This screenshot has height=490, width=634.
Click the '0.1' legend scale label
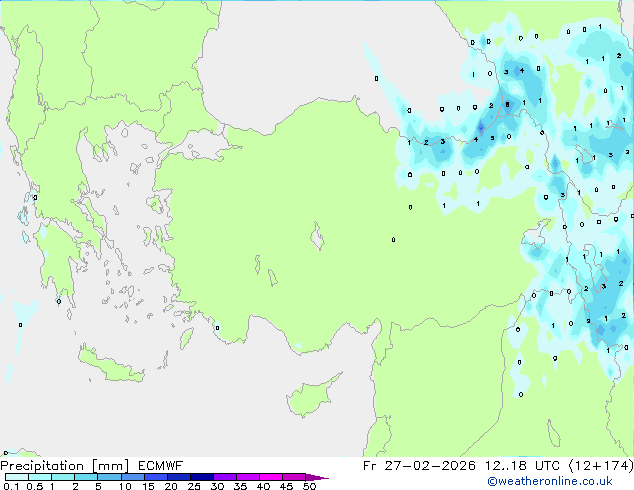click(x=11, y=486)
